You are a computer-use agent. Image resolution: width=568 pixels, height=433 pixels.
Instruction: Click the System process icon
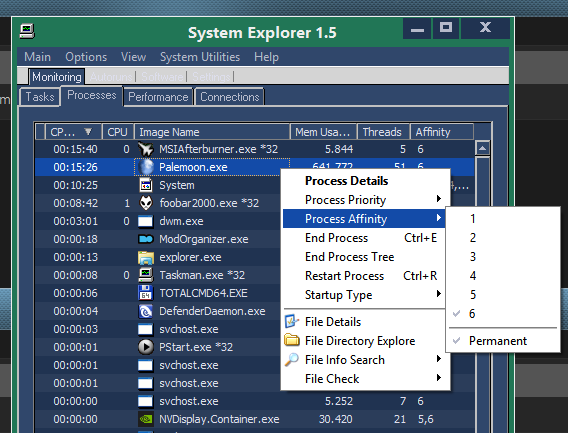click(x=146, y=185)
